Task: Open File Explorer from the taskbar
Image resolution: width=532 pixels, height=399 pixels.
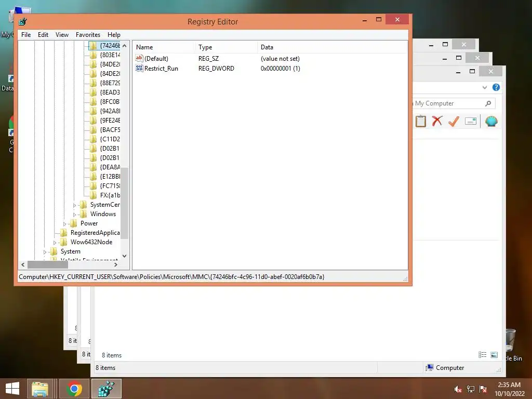Action: coord(39,389)
